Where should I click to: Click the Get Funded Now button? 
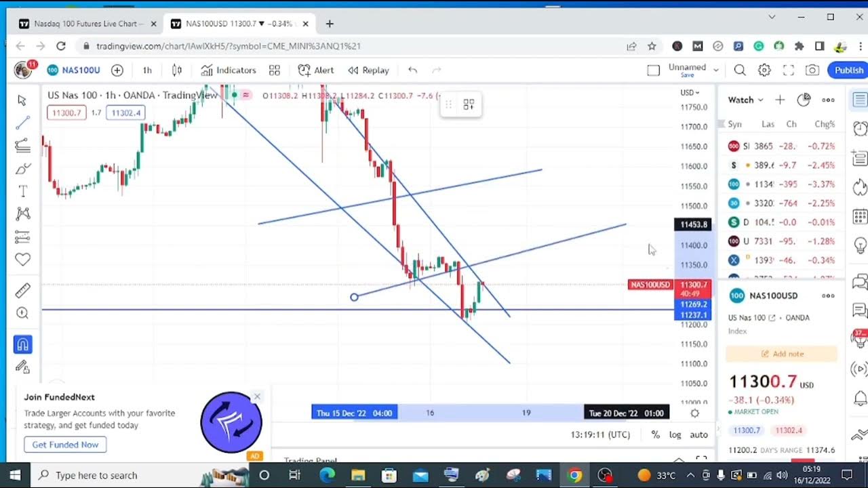[x=65, y=445]
